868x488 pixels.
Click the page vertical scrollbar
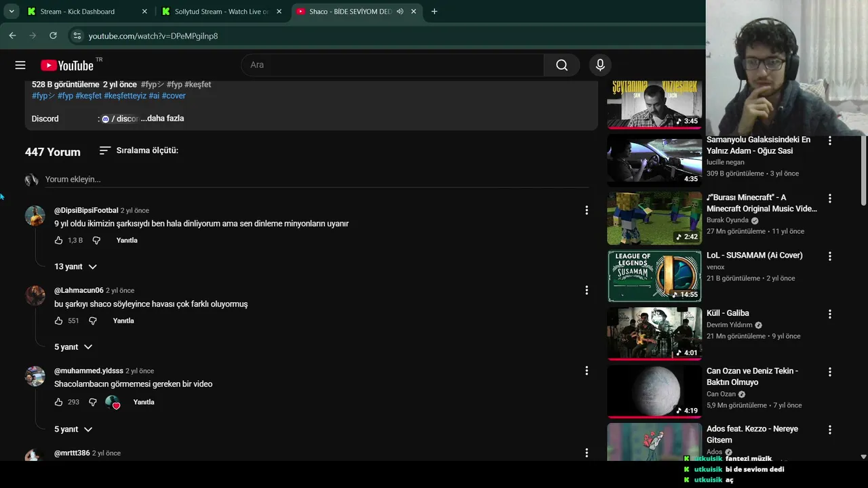tap(863, 169)
